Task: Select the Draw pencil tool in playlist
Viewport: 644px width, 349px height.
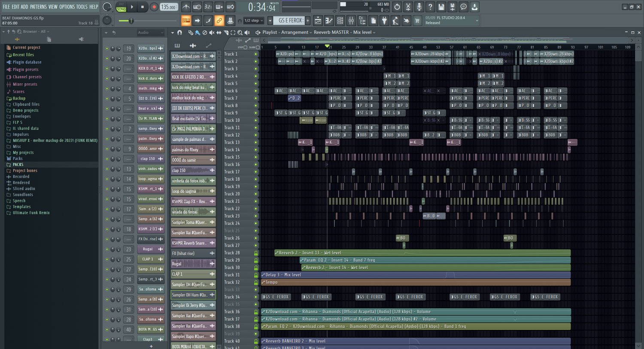Action: (191, 33)
